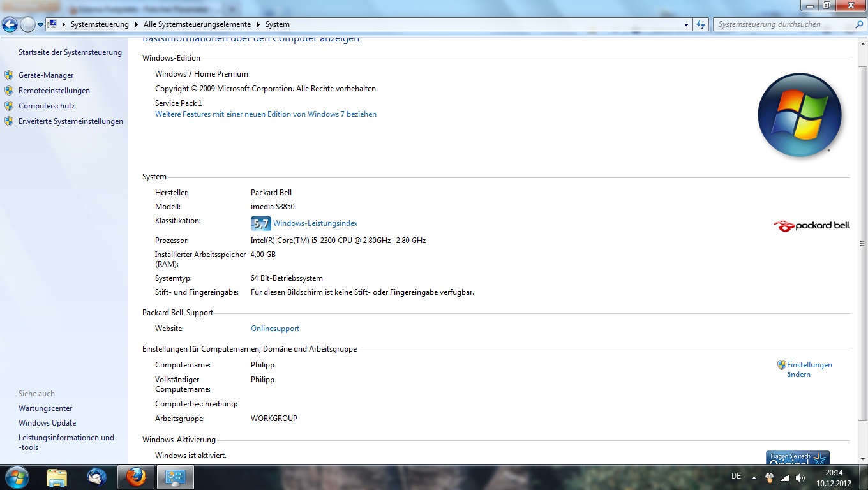Click the touchpad hand tray icon

(770, 477)
